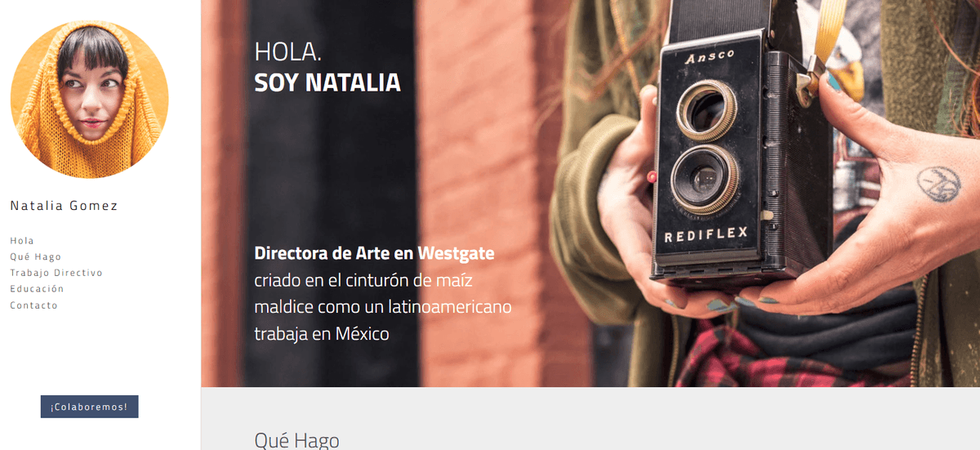Open the Hola navigation link
This screenshot has width=980, height=450.
[x=22, y=240]
